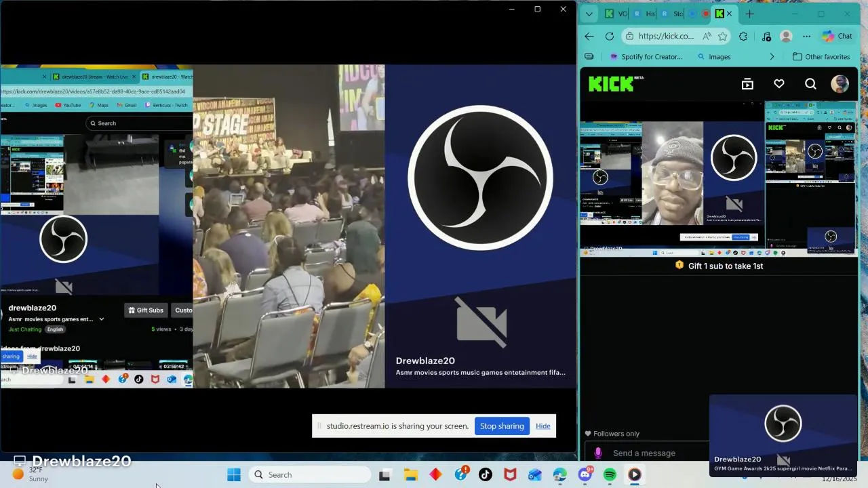Focus the kick.com address bar
This screenshot has width=868, height=488.
(x=666, y=37)
